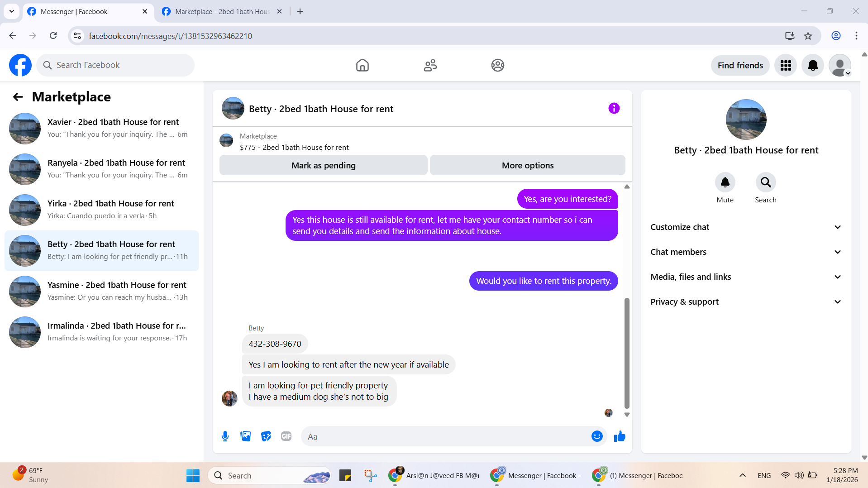Click the browser address bar URL
This screenshot has width=868, height=488.
point(170,36)
